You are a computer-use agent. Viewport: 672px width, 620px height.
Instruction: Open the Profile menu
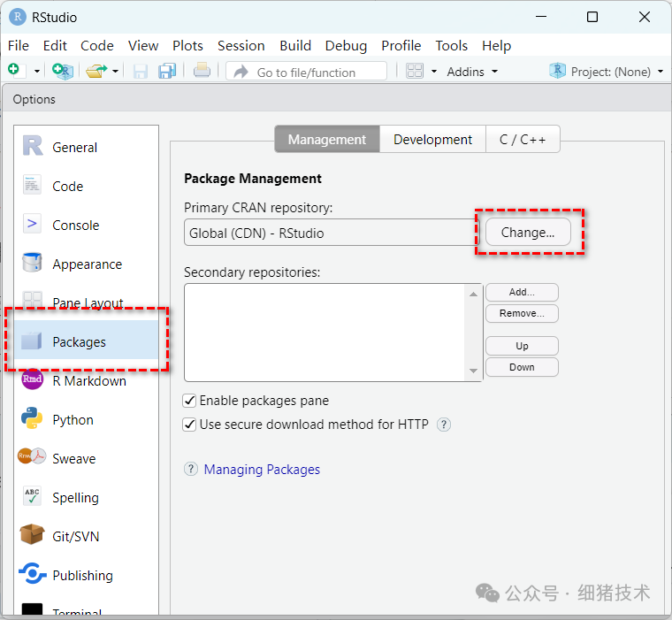tap(401, 45)
